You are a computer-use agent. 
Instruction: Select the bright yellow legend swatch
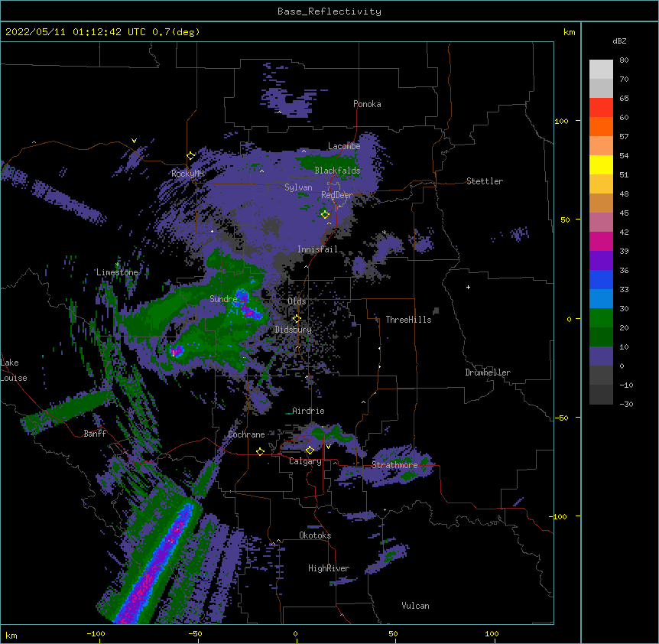coord(601,164)
